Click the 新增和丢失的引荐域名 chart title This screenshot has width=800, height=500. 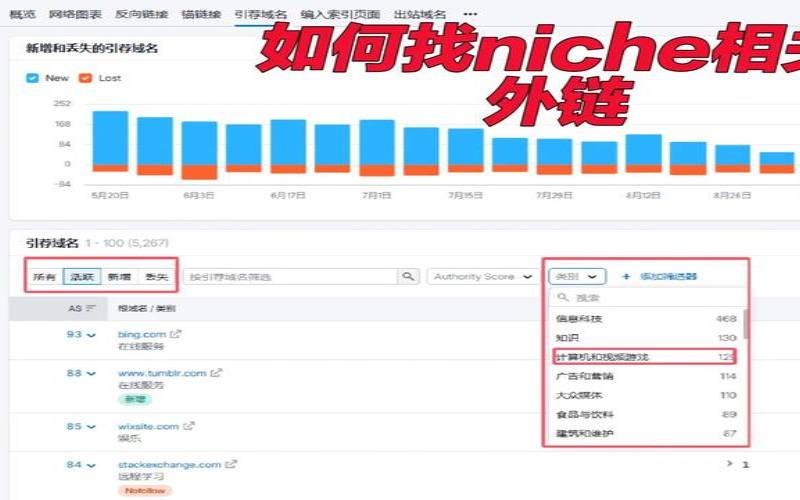(92, 48)
